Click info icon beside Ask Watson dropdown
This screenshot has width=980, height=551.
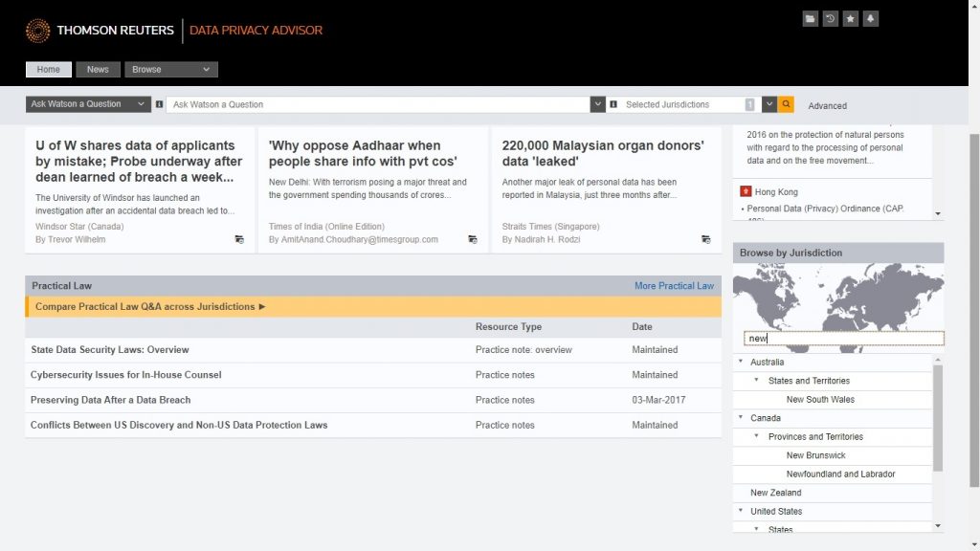tap(160, 104)
